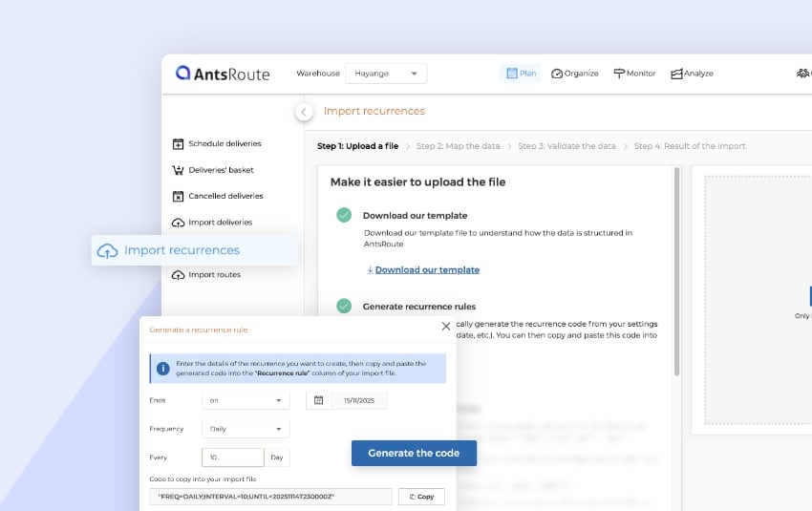The image size is (812, 511).
Task: Click the AntsRoute logo
Action: 223,74
